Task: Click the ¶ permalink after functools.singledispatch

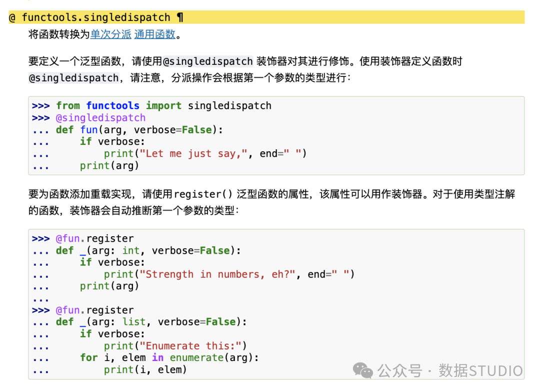Action: [180, 17]
